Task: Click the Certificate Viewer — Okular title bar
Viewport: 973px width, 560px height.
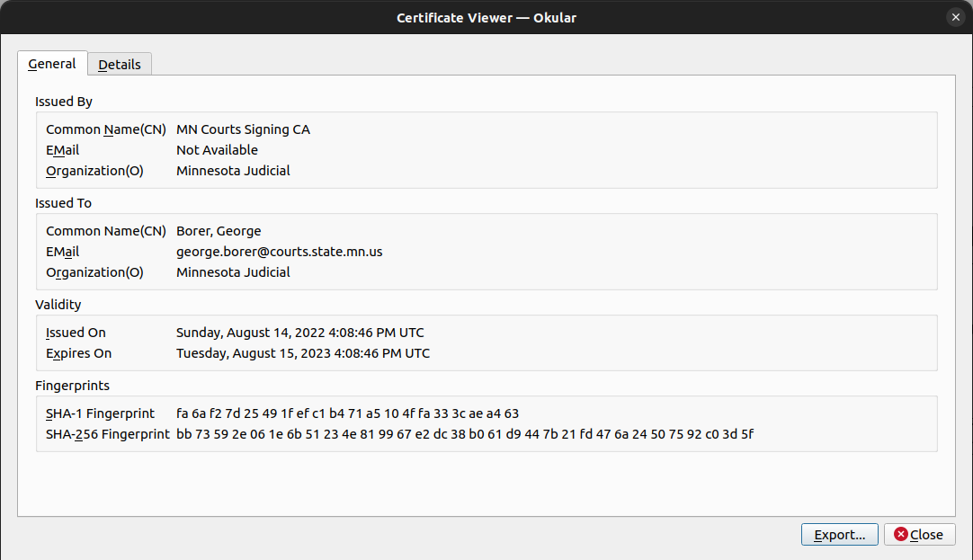Action: (486, 17)
